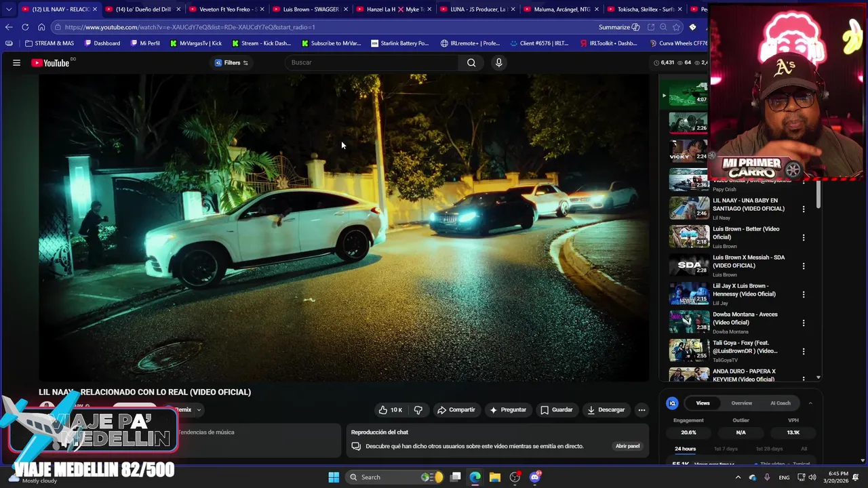Open taskbar volume control speaker icon
The width and height of the screenshot is (868, 488).
pos(812,477)
